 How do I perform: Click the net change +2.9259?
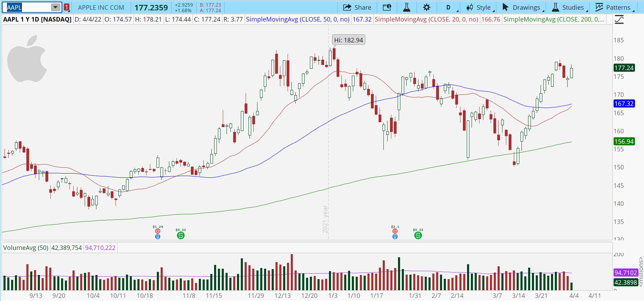point(184,5)
